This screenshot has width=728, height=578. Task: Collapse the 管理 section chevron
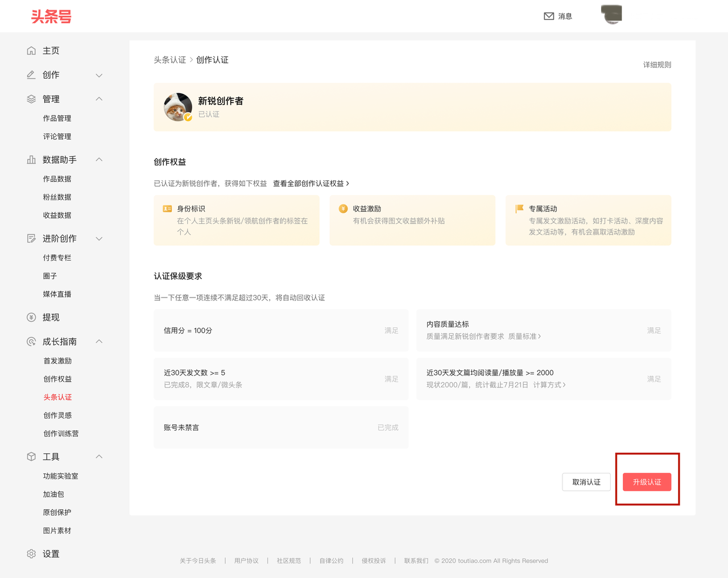coord(99,99)
